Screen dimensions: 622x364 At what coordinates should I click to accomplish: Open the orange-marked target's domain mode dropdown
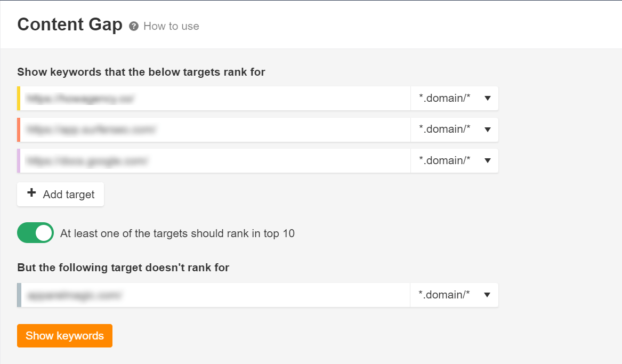click(x=454, y=130)
